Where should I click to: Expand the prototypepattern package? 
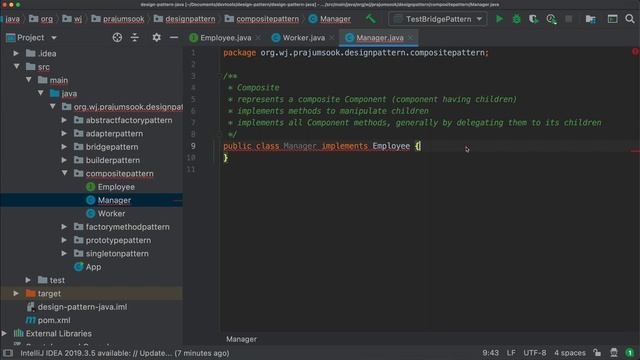coord(64,240)
